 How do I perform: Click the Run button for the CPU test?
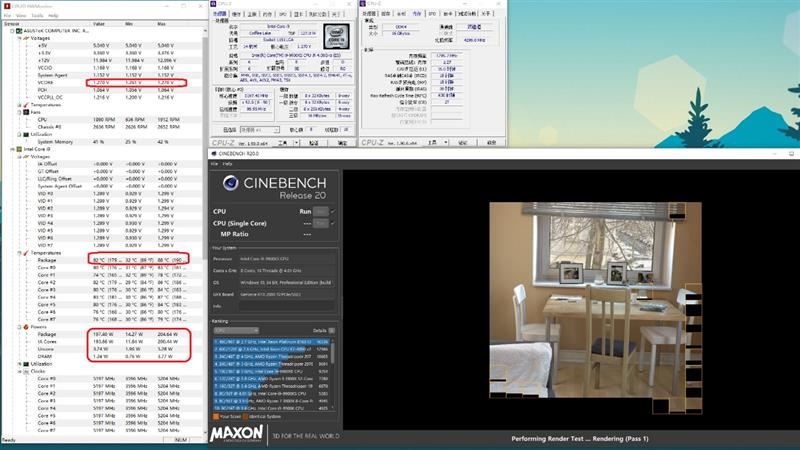coord(321,211)
